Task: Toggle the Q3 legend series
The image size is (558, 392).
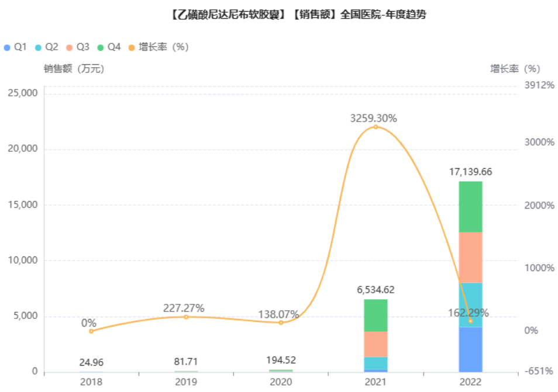Action: [x=78, y=47]
